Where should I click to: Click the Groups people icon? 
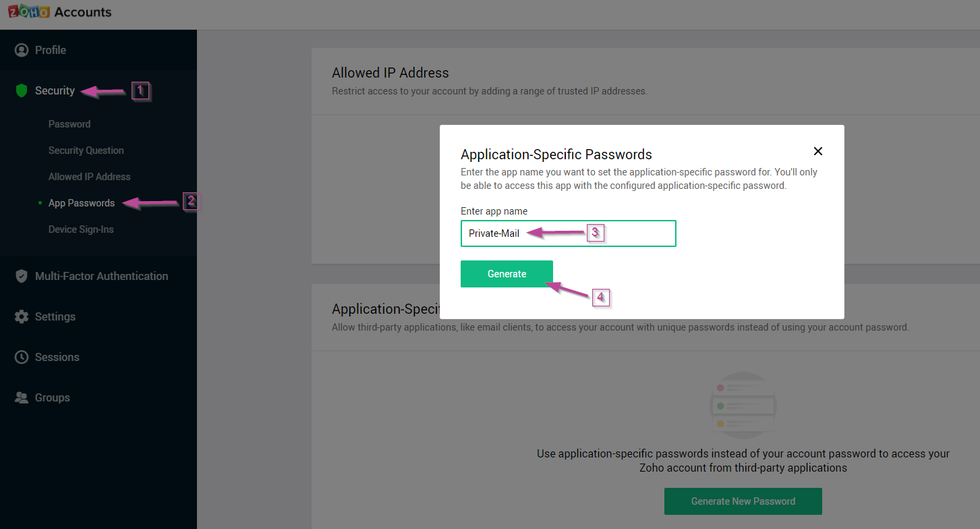pyautogui.click(x=22, y=397)
